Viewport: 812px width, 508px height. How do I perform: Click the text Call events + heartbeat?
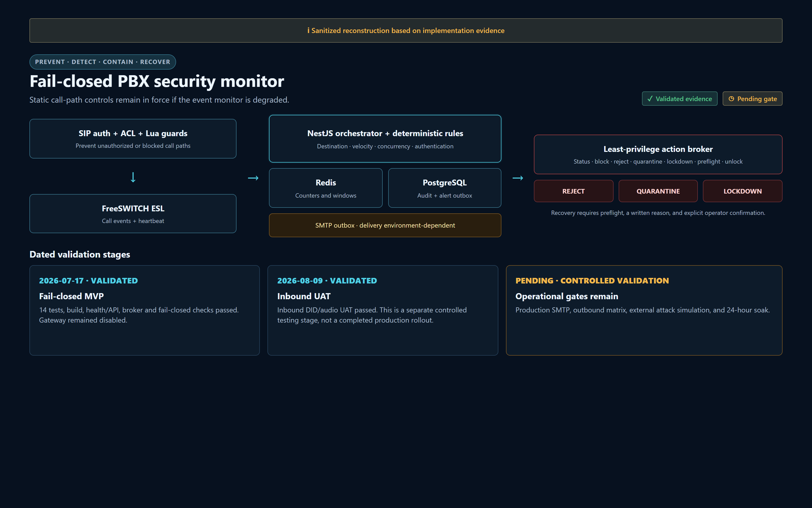pyautogui.click(x=133, y=221)
